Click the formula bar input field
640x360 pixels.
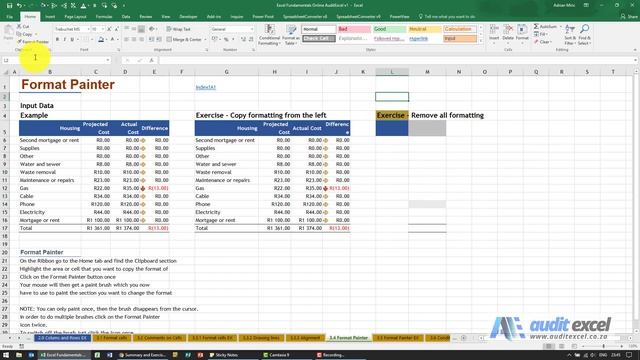coord(396,60)
